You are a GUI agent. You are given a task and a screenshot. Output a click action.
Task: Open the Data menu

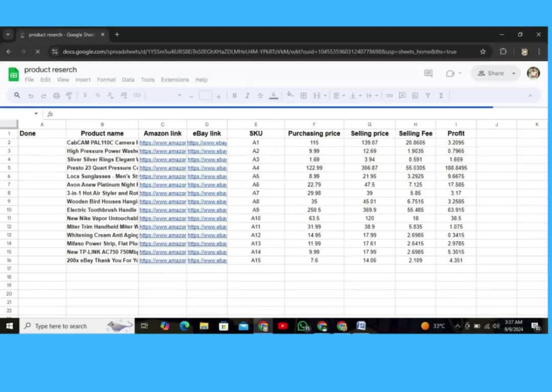(x=128, y=80)
